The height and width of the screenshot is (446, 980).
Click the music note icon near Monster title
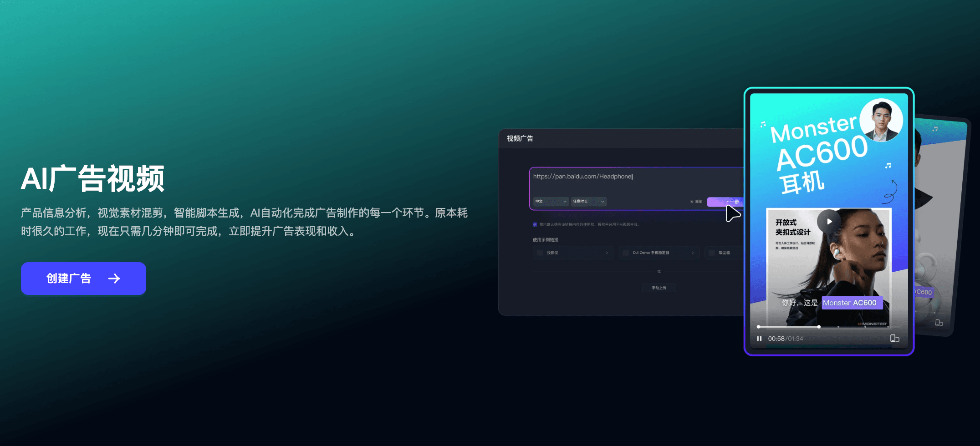(x=763, y=124)
